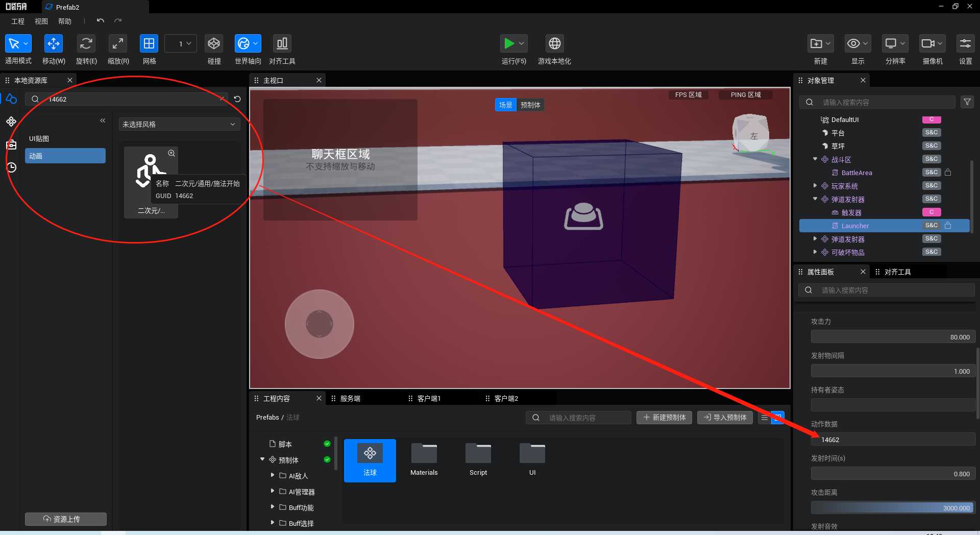Toggle the lock on BattleArea row
Viewport: 980px width, 535px height.
click(x=948, y=172)
